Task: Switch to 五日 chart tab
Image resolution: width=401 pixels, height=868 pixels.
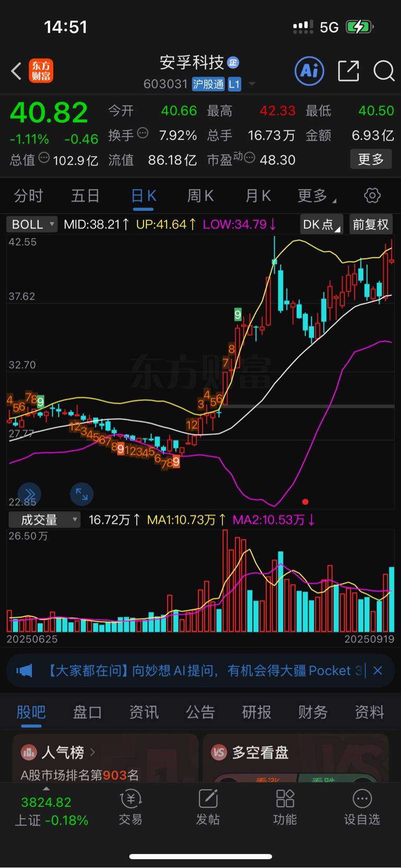Action: [x=86, y=196]
